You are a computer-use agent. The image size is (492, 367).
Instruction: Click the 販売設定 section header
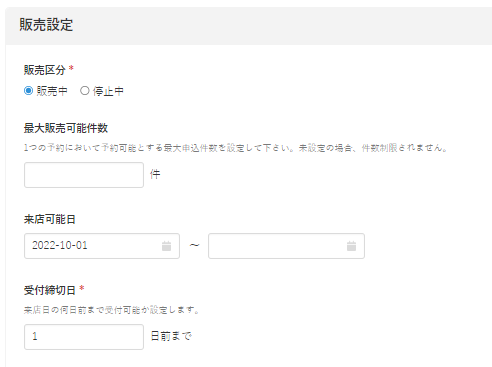46,25
